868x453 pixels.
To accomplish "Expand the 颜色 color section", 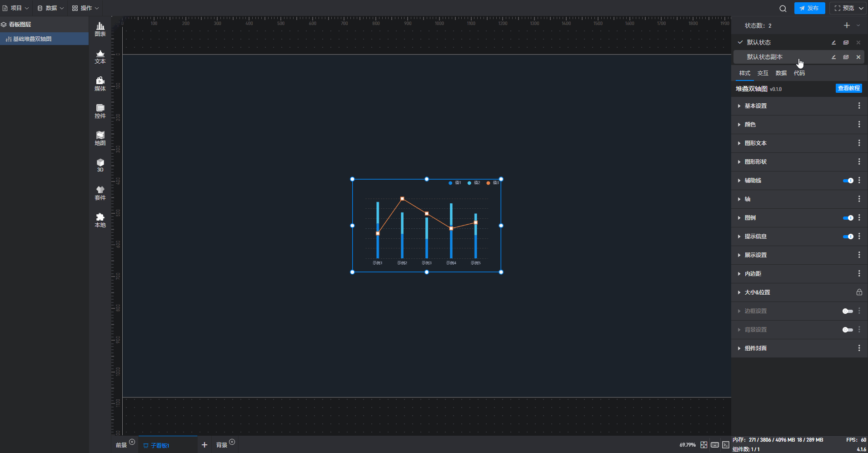I will click(750, 125).
